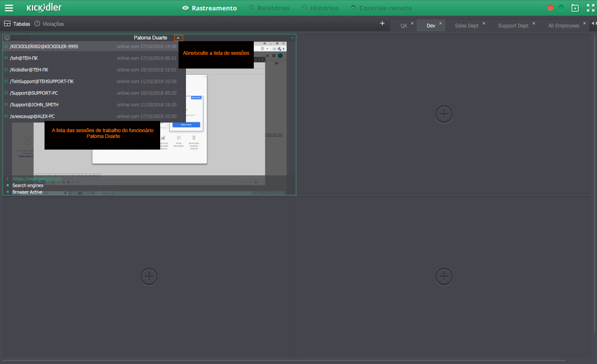Add a screen to the top-right empty cell
The height and width of the screenshot is (364, 597).
[443, 114]
